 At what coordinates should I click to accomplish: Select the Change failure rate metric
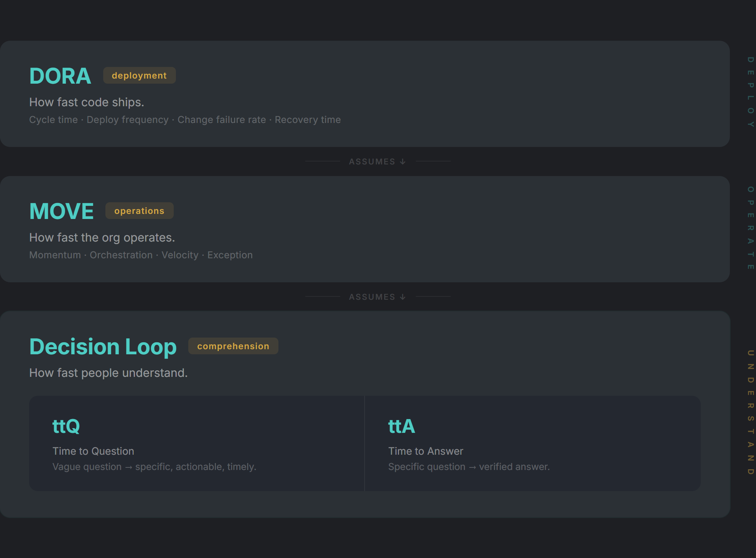[x=221, y=119]
